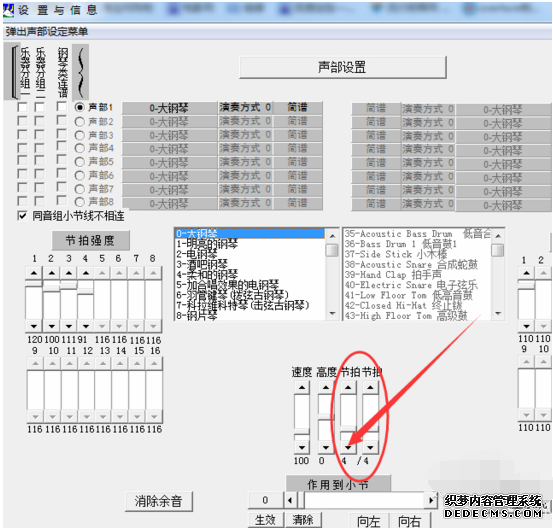The height and width of the screenshot is (528, 553).
Task: Click down arrow of percussion list scrollbar
Action: click(498, 313)
